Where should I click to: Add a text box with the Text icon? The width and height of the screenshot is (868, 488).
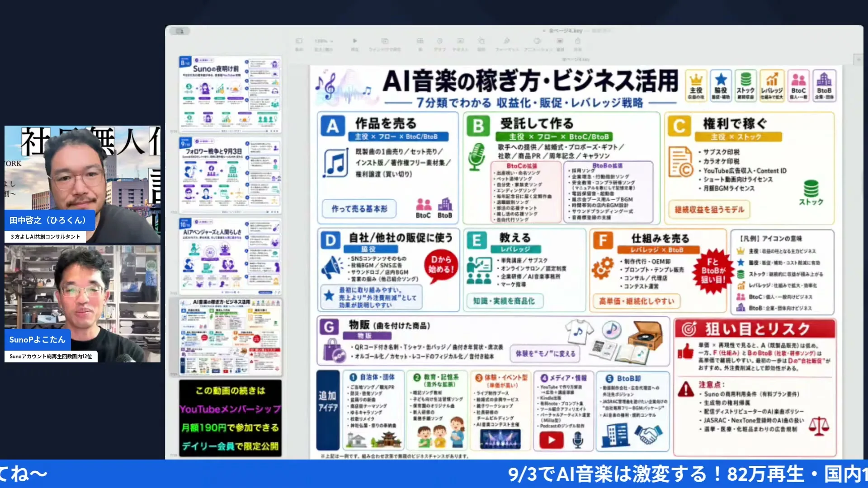pyautogui.click(x=460, y=41)
